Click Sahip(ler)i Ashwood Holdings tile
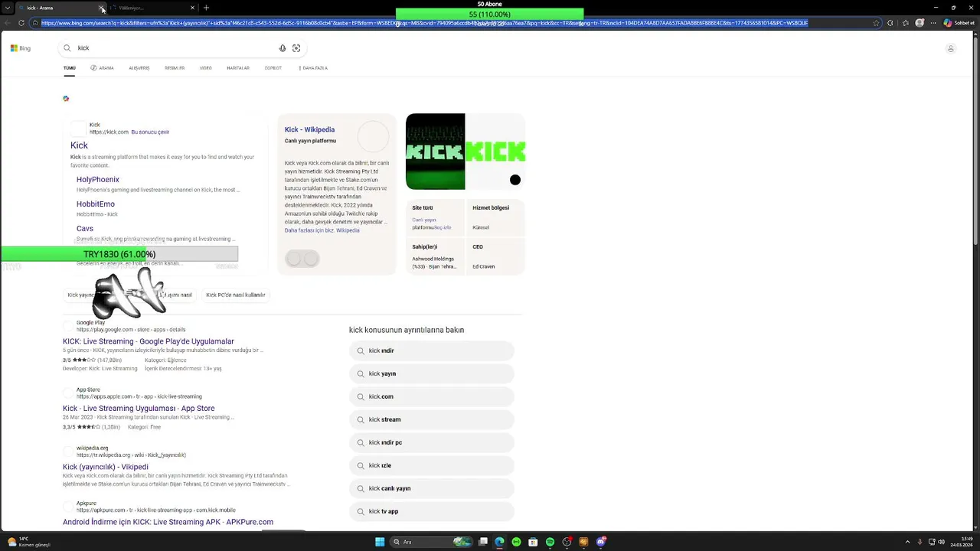This screenshot has width=980, height=551. [x=434, y=256]
